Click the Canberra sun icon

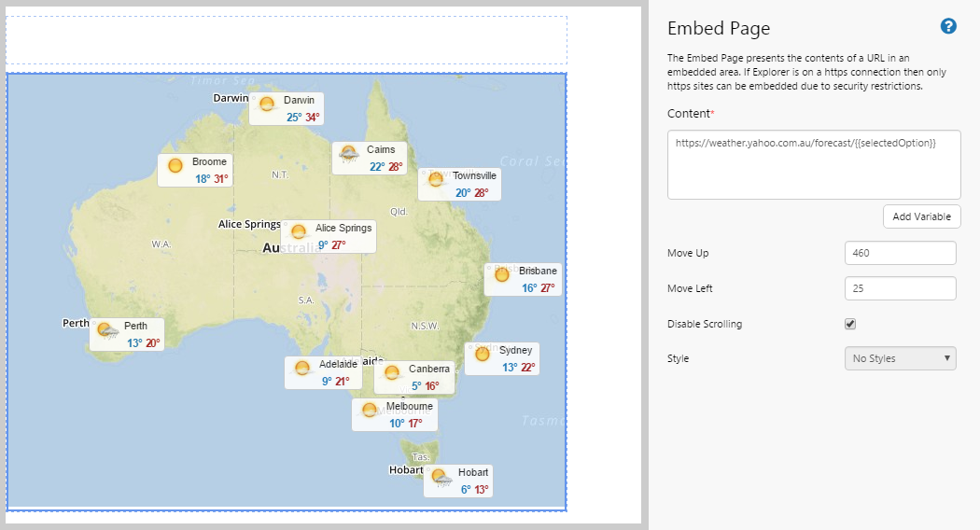(x=392, y=373)
